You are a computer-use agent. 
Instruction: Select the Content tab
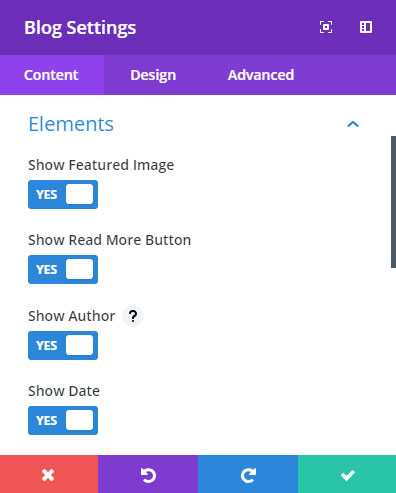(x=52, y=75)
